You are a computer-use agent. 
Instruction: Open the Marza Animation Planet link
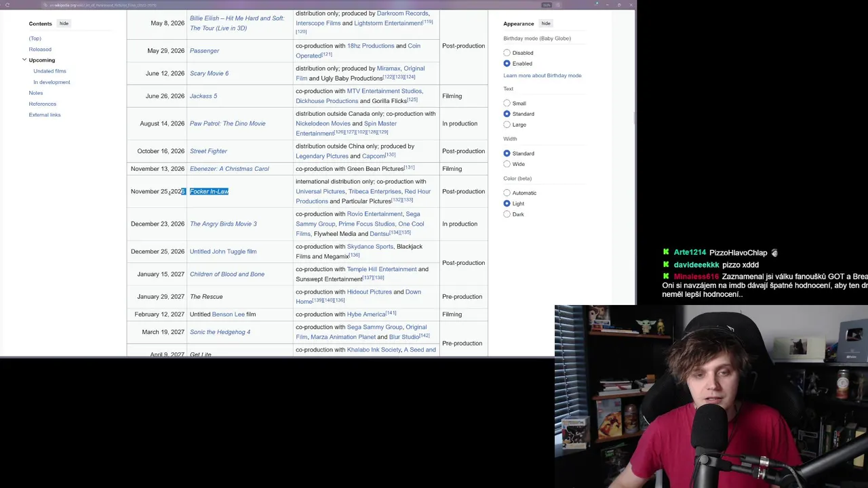point(343,337)
